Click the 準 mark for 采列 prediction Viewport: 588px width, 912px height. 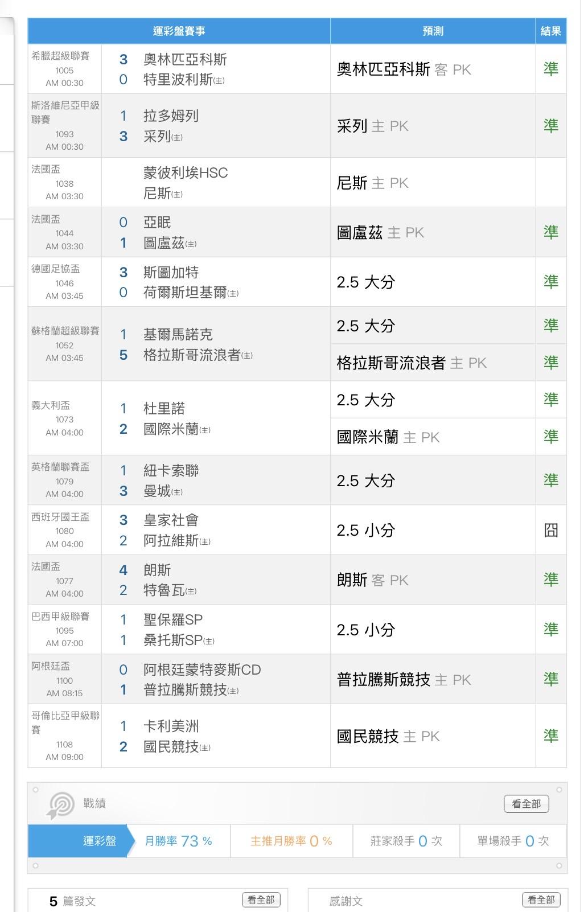pyautogui.click(x=550, y=126)
